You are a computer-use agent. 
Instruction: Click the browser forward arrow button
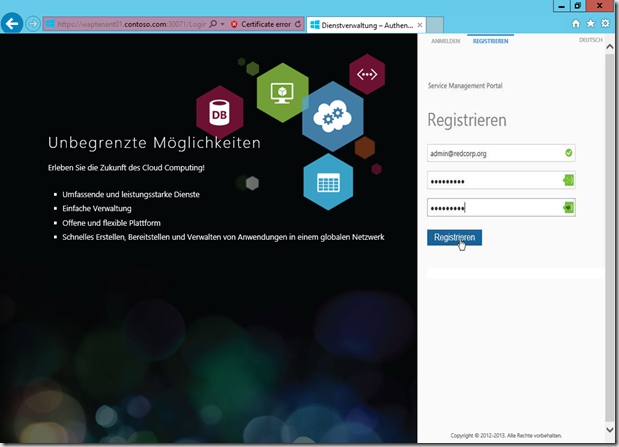click(x=33, y=24)
